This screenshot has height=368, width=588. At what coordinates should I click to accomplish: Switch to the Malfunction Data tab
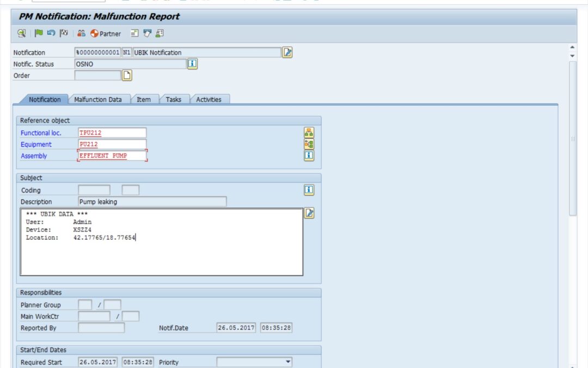99,99
